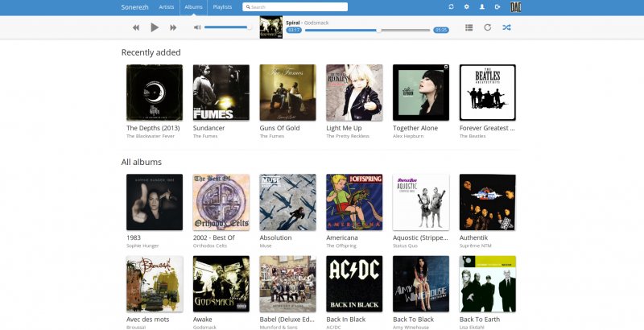Click the DAD avatar in header

[x=515, y=7]
